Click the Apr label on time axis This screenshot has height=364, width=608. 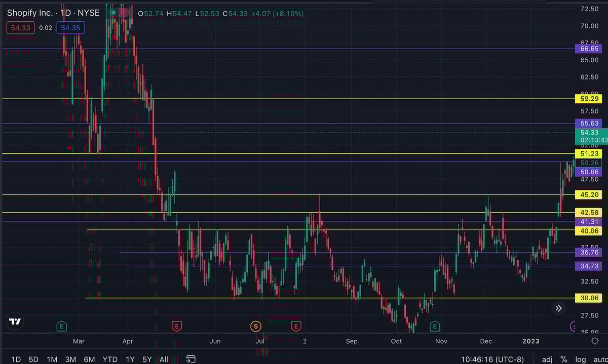128,341
